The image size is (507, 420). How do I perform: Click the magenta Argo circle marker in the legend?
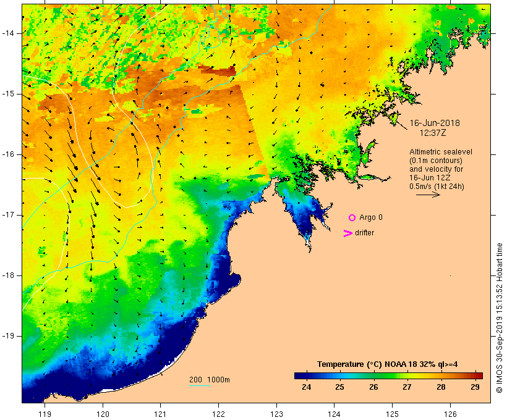352,218
